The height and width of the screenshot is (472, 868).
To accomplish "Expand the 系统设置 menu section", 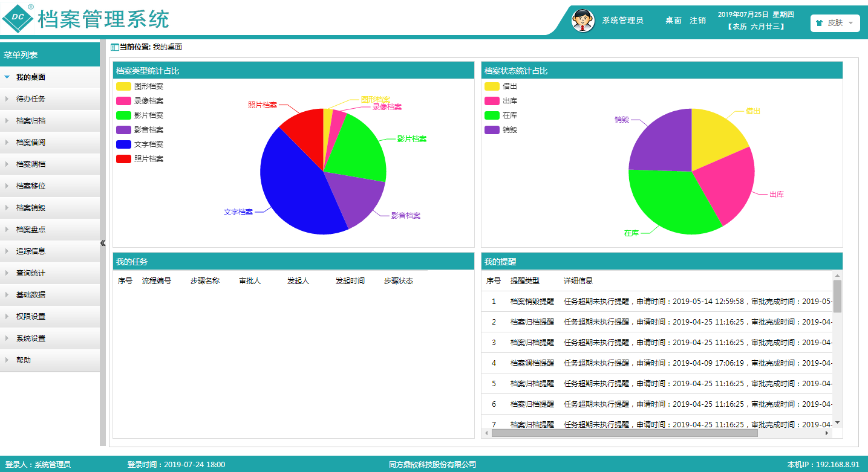I will (31, 338).
